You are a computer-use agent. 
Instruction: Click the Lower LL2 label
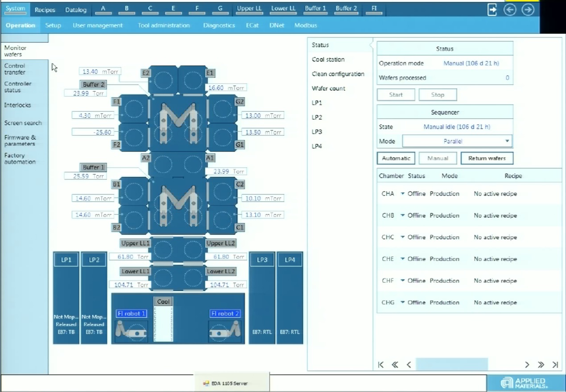coord(221,271)
